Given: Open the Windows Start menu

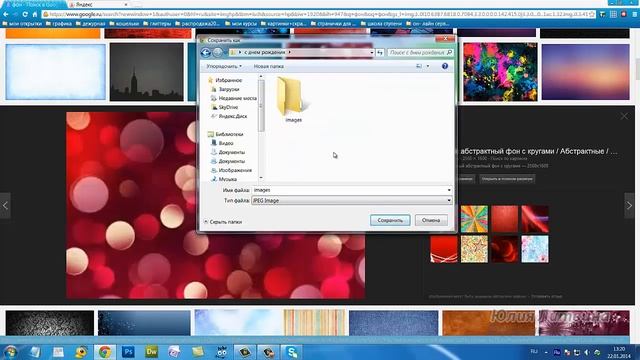Looking at the screenshot, I should [10, 352].
